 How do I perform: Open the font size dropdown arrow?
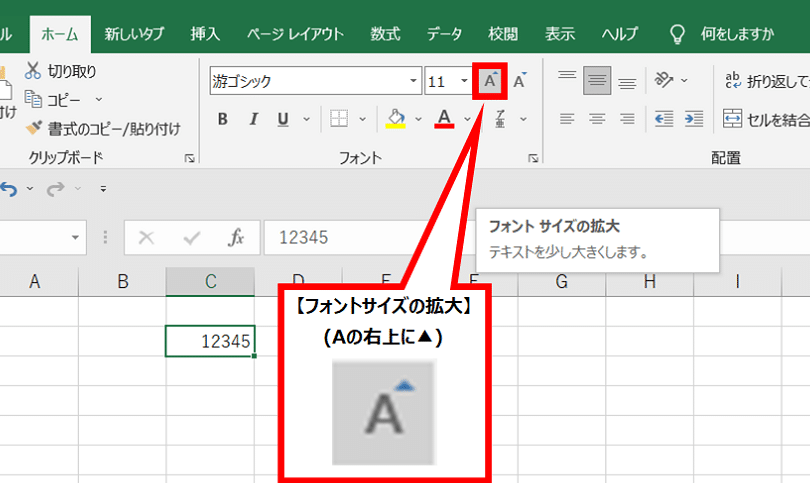[x=463, y=82]
